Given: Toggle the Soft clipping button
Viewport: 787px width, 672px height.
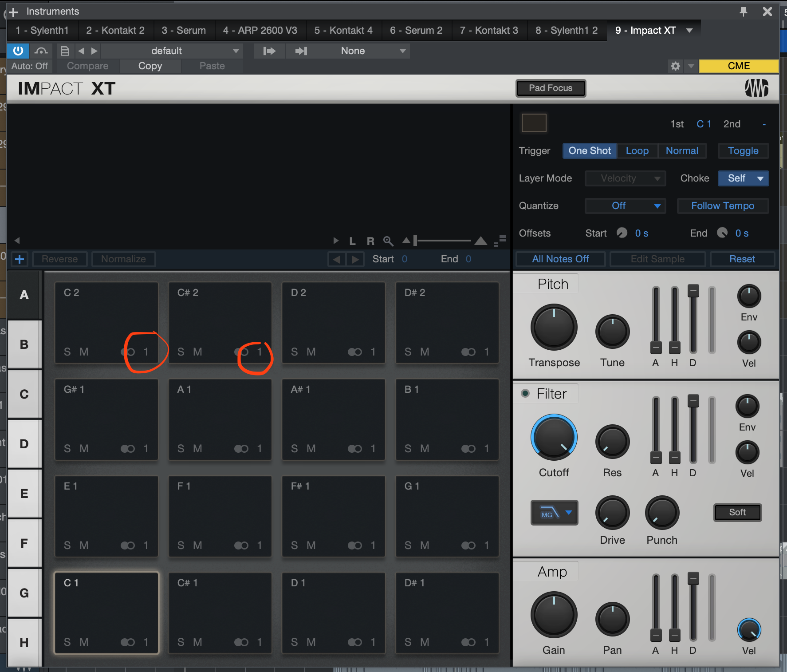Looking at the screenshot, I should [x=737, y=512].
